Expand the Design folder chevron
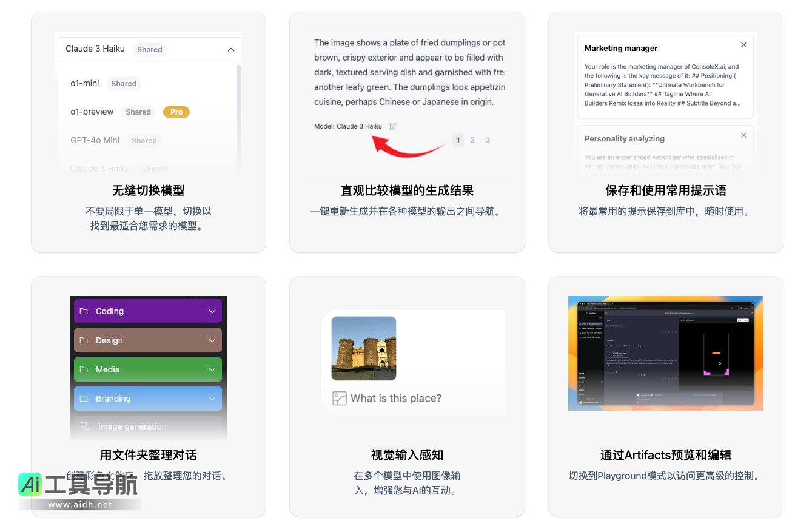Viewport: 812px width, 529px height. (x=212, y=340)
